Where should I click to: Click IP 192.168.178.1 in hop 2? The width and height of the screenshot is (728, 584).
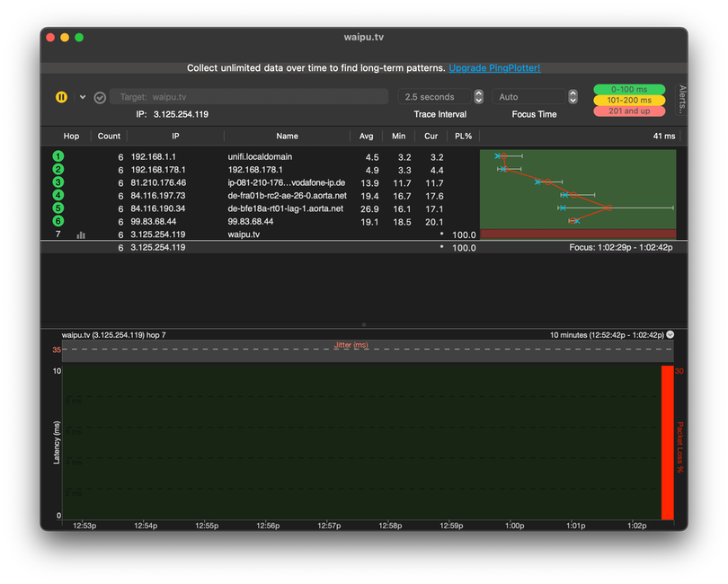click(x=158, y=170)
